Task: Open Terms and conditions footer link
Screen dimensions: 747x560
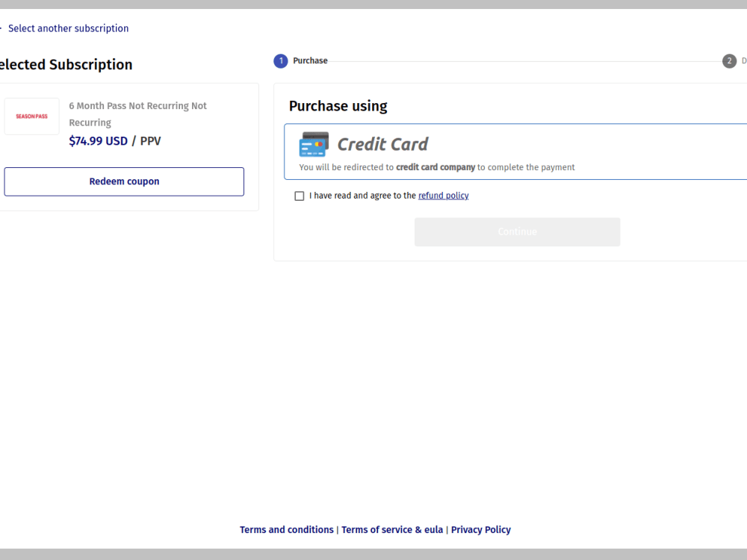Action: click(x=286, y=529)
